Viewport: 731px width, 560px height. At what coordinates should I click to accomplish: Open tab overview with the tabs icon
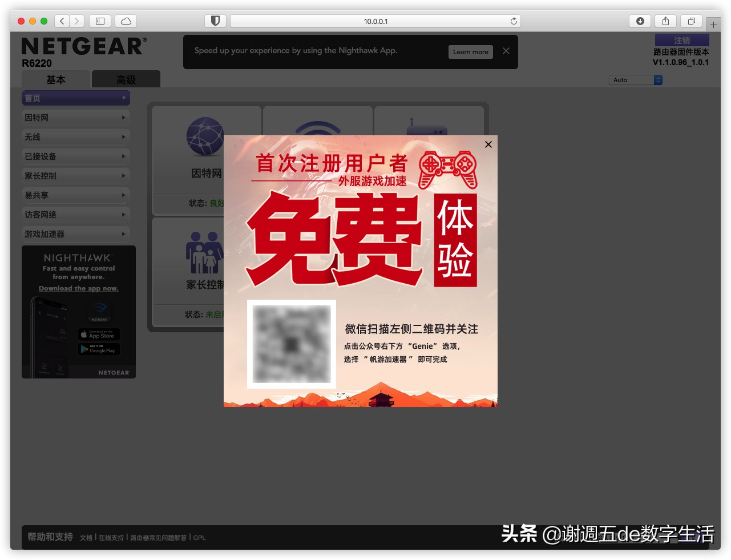(x=690, y=21)
